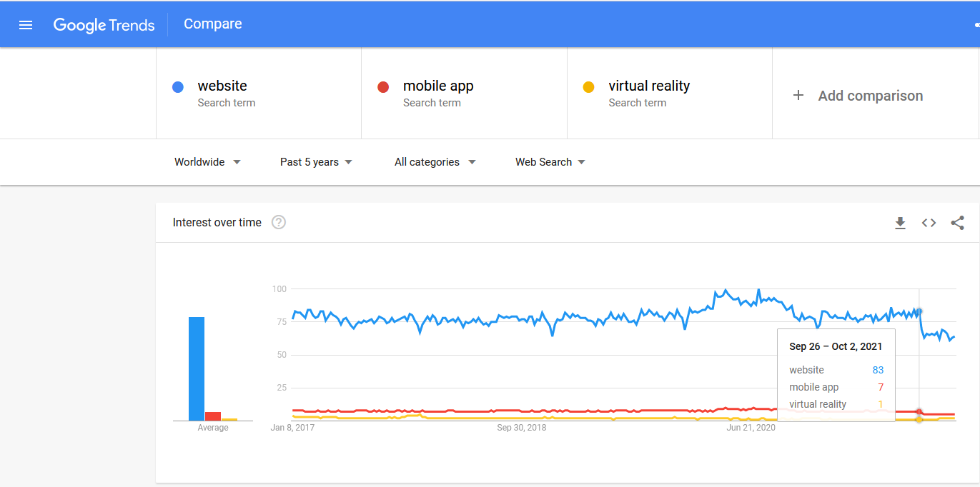The width and height of the screenshot is (980, 487).
Task: Edit the website search term
Action: (259, 94)
